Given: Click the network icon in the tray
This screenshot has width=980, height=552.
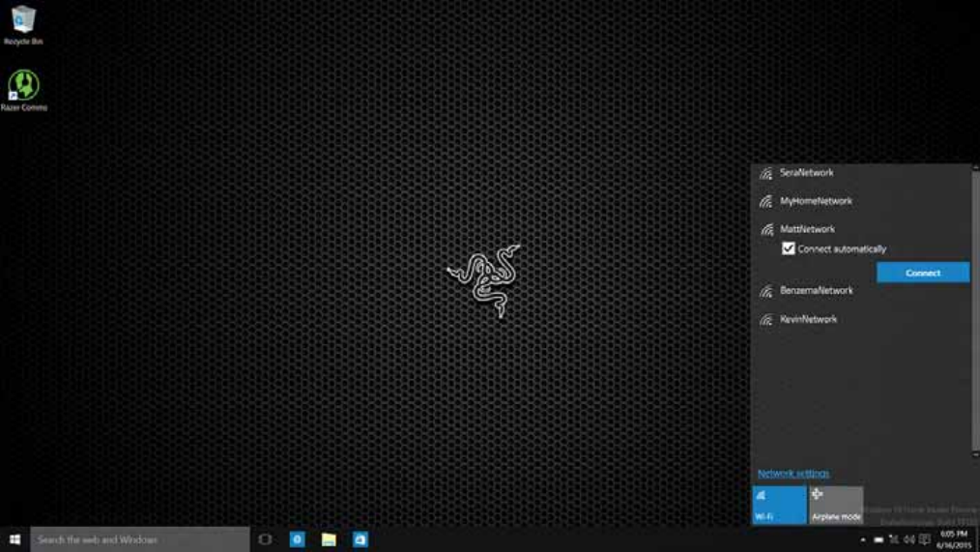Looking at the screenshot, I should [894, 539].
